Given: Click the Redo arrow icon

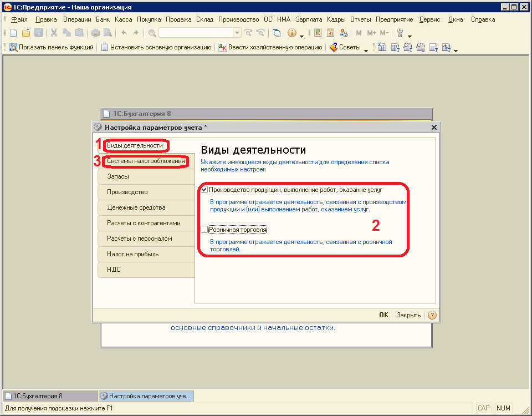Looking at the screenshot, I should coord(136,33).
